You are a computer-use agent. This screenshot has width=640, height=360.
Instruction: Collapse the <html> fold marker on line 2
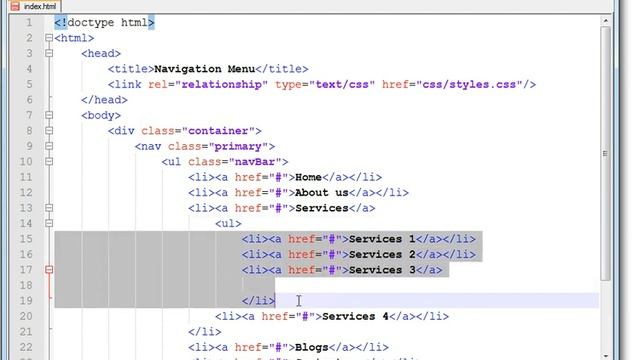click(x=49, y=38)
